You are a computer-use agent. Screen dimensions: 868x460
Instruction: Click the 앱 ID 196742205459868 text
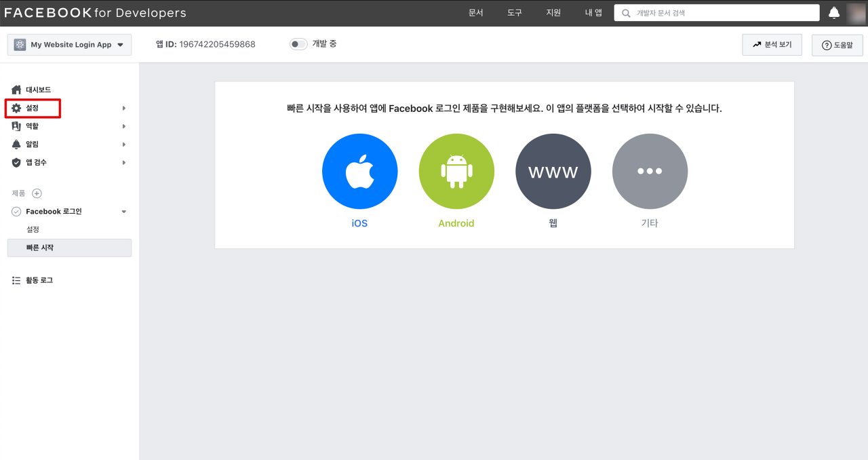205,44
